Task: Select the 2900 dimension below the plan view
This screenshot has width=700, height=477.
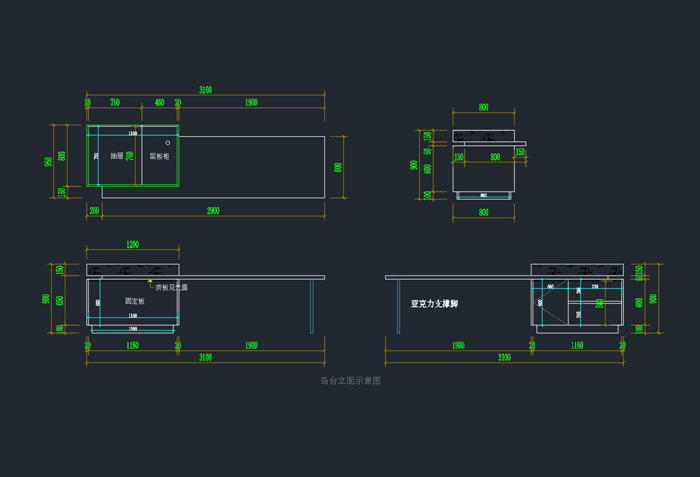Action: click(x=213, y=211)
